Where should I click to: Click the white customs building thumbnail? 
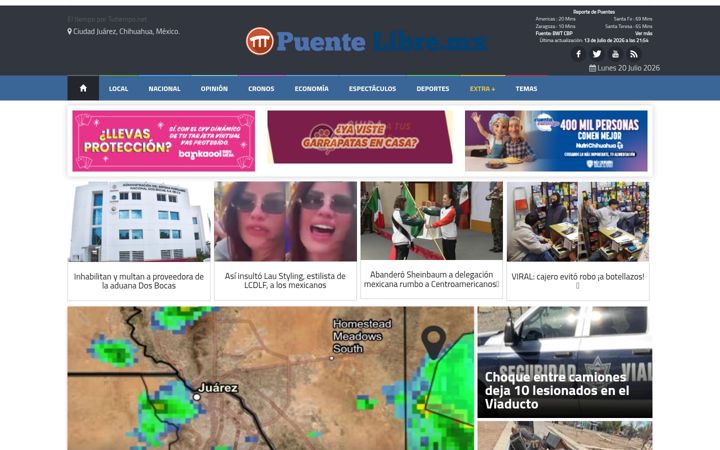tap(139, 221)
